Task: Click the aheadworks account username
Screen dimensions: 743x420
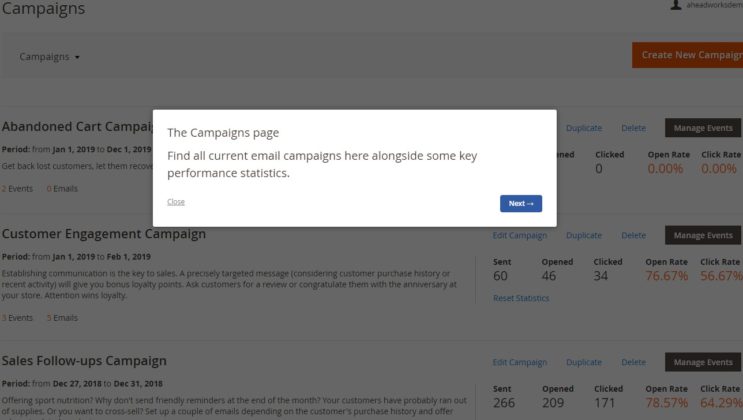Action: (714, 6)
